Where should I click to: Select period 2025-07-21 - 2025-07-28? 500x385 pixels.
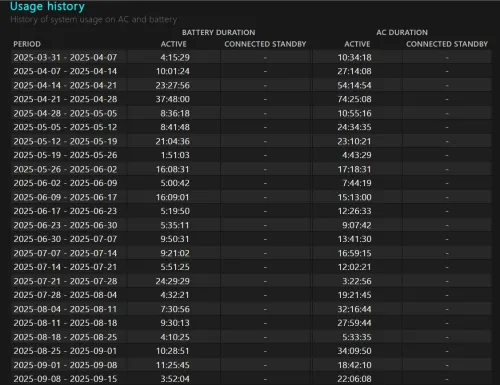(65, 281)
